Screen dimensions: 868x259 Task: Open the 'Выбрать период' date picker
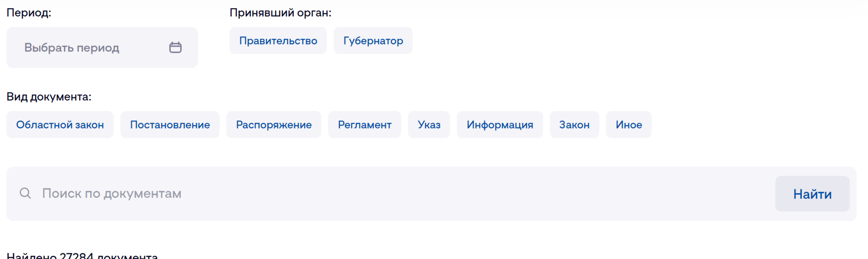72,48
